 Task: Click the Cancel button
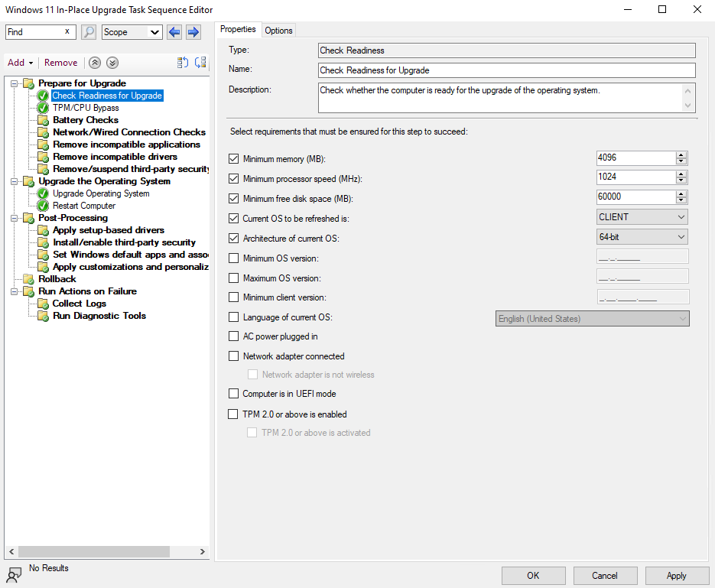604,576
